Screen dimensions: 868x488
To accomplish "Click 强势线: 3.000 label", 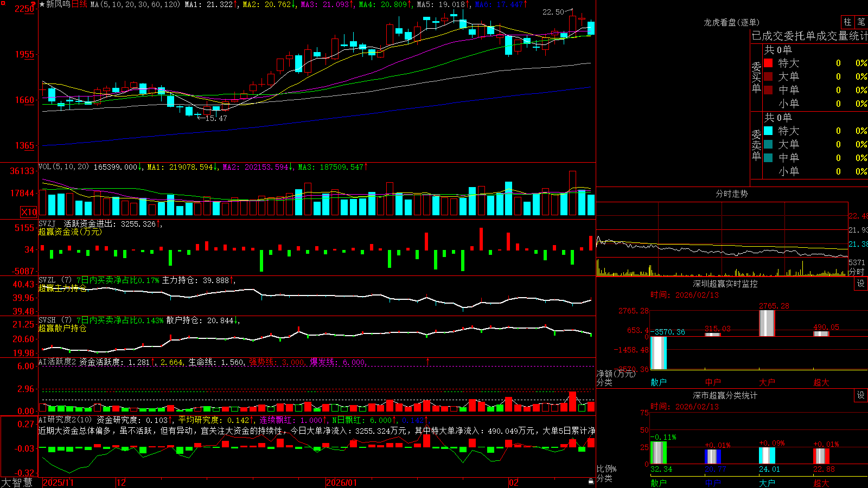I will pyautogui.click(x=277, y=362).
